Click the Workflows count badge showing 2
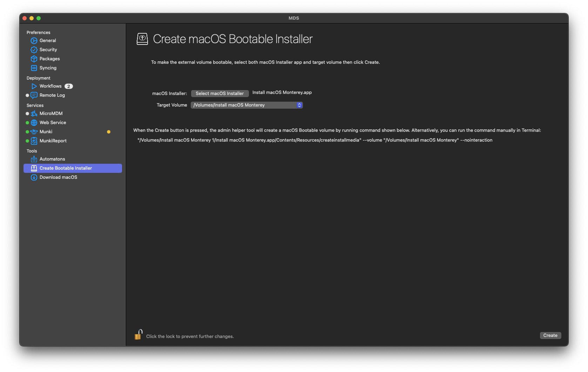588x372 pixels. coord(69,86)
